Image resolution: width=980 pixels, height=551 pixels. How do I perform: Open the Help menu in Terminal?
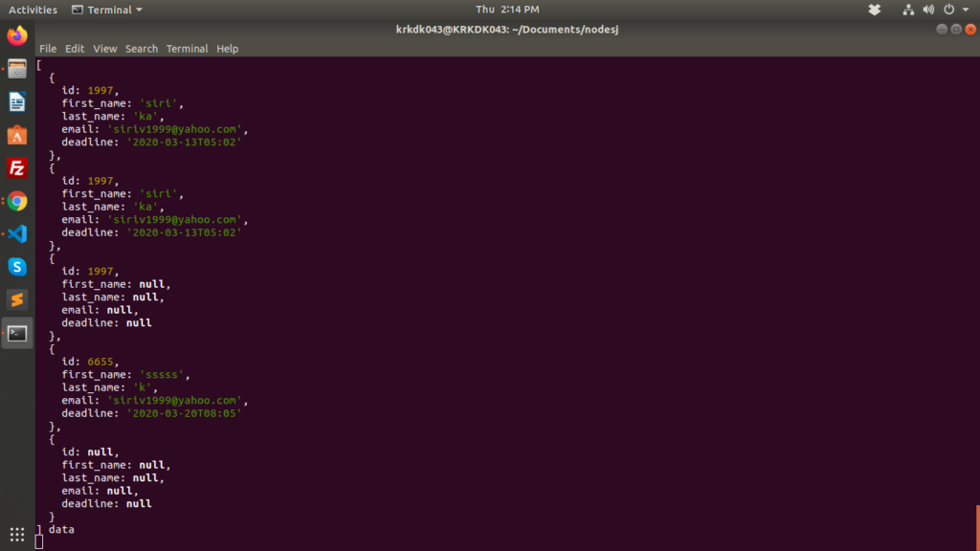pos(227,49)
